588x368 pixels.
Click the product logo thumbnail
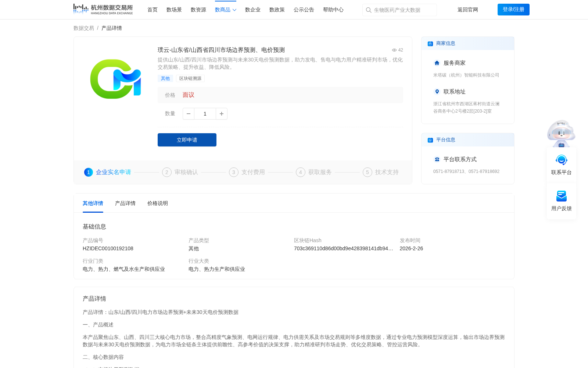click(116, 79)
